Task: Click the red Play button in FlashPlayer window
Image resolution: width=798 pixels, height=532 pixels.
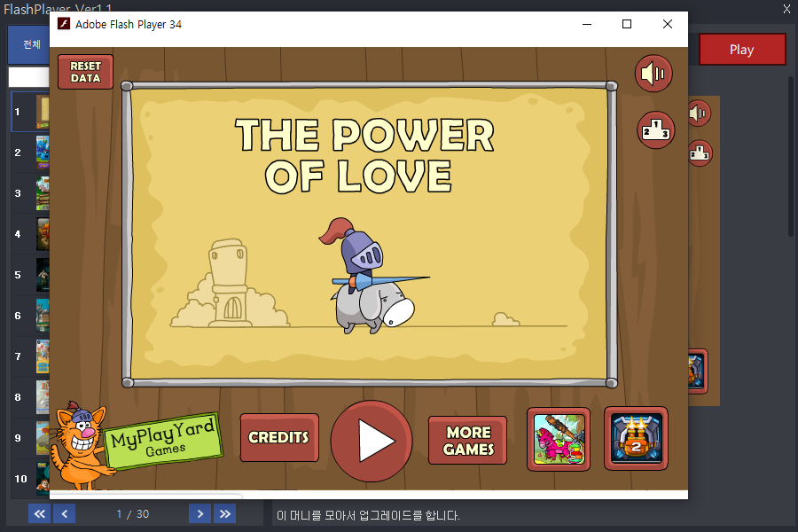Action: pos(742,50)
